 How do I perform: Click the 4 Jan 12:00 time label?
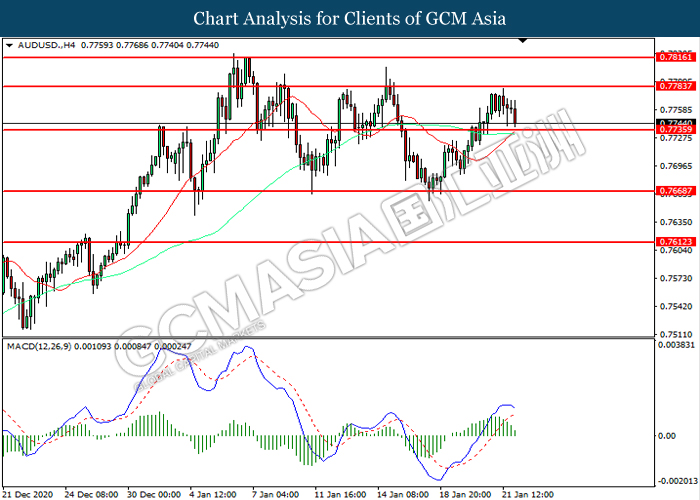pyautogui.click(x=213, y=495)
